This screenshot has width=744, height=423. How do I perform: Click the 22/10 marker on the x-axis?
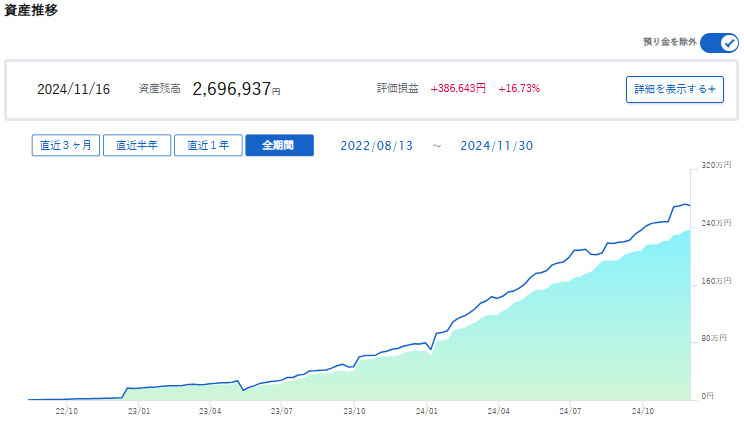click(67, 410)
